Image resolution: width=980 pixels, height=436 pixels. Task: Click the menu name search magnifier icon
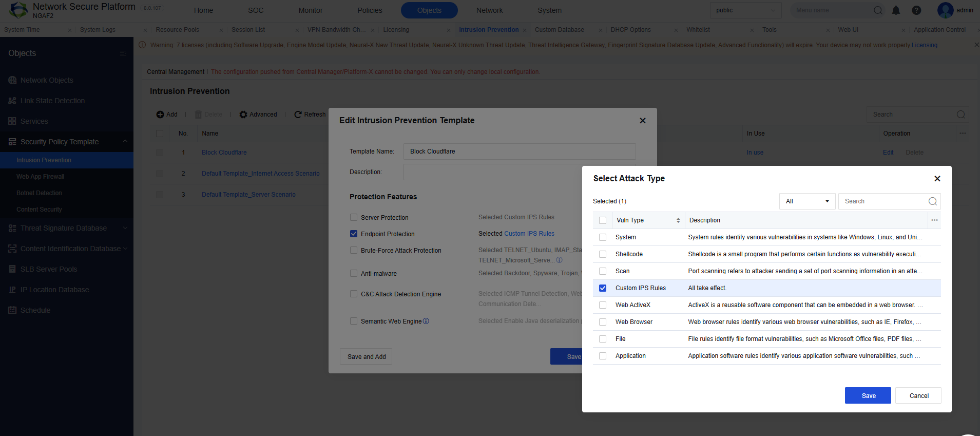[878, 10]
